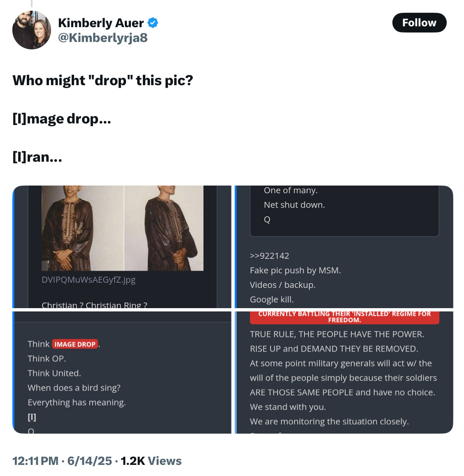Click the "[I]ran..." line of the post
Viewport: 464px width, 476px height.
coord(37,157)
